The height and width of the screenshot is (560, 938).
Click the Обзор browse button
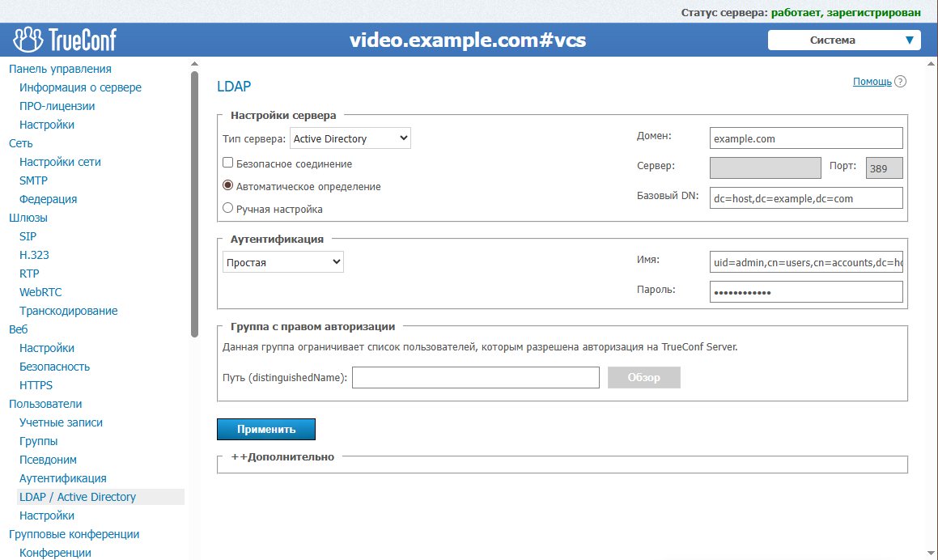(643, 378)
